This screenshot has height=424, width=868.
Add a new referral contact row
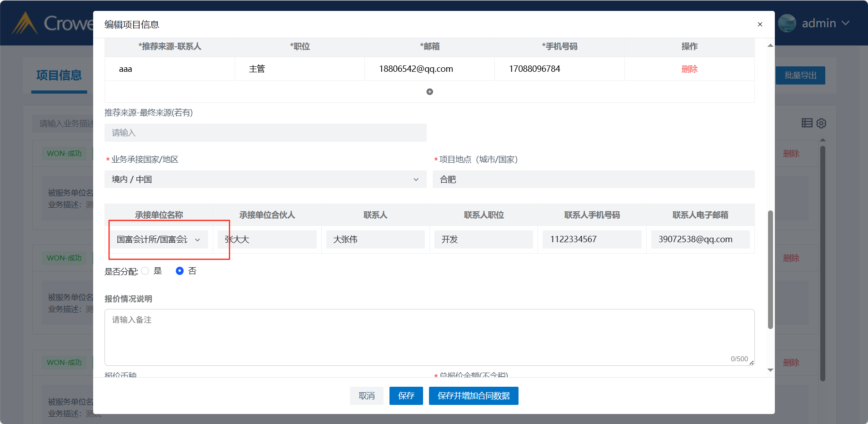[x=429, y=92]
